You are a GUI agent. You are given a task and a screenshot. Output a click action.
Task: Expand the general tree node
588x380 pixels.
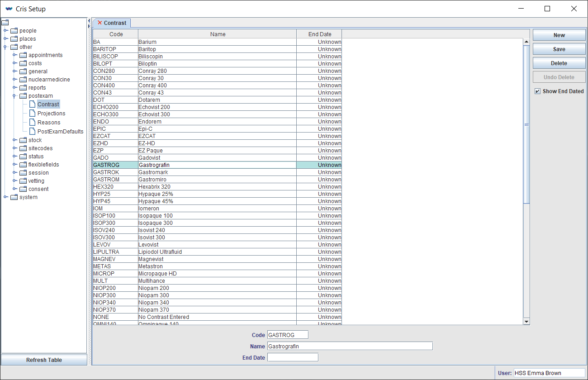pyautogui.click(x=14, y=71)
